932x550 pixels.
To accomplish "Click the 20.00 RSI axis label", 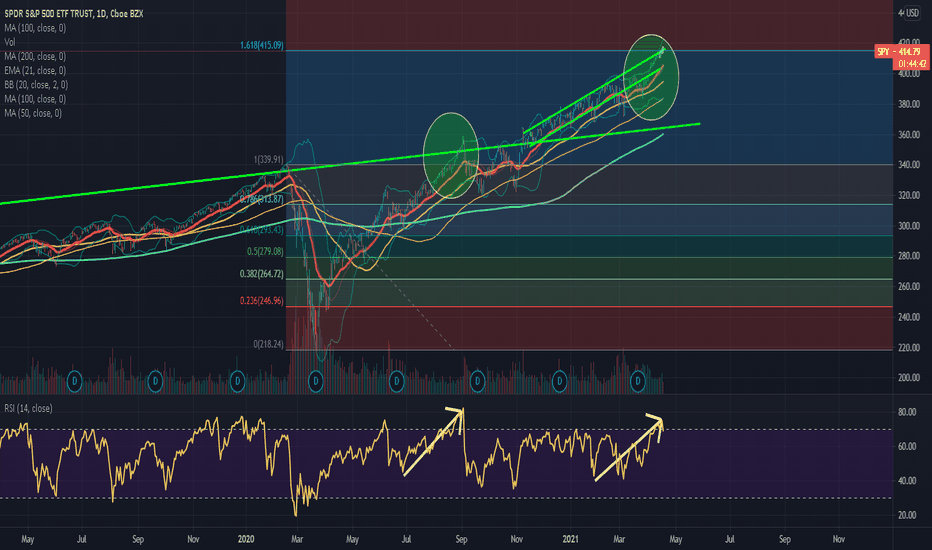I will tap(907, 516).
